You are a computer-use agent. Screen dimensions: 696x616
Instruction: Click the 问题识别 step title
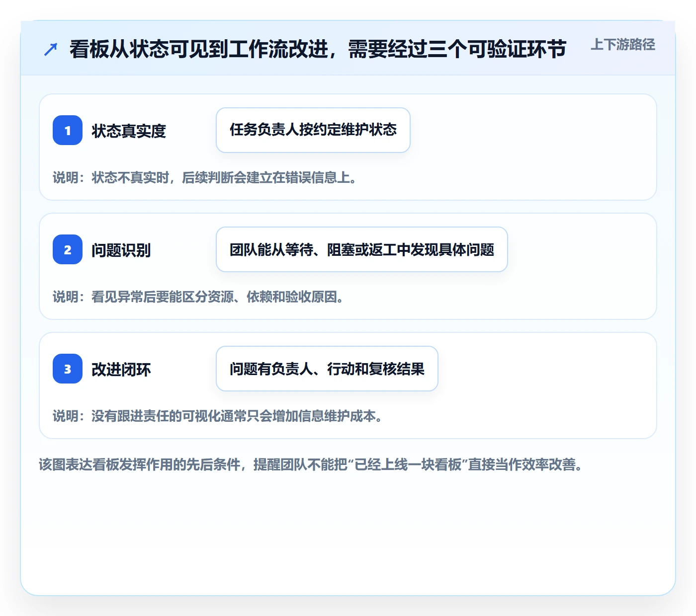coord(121,250)
